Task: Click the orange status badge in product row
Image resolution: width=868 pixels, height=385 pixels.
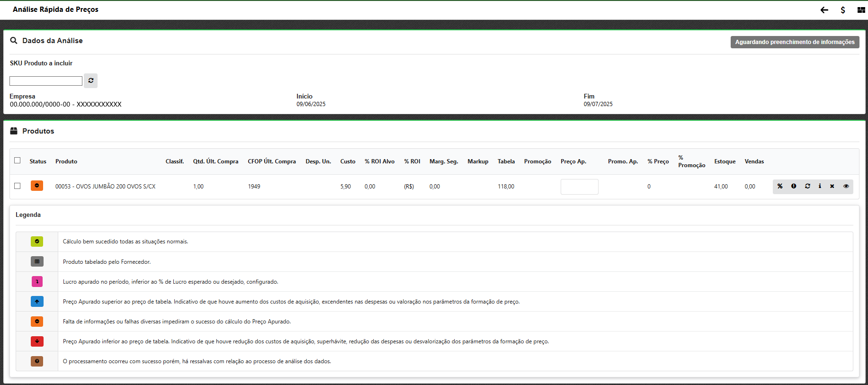Action: (x=37, y=186)
